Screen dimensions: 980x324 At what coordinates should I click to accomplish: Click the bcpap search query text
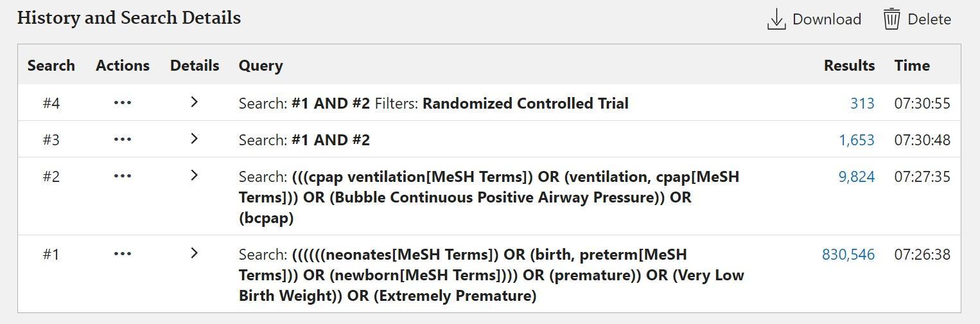[266, 218]
